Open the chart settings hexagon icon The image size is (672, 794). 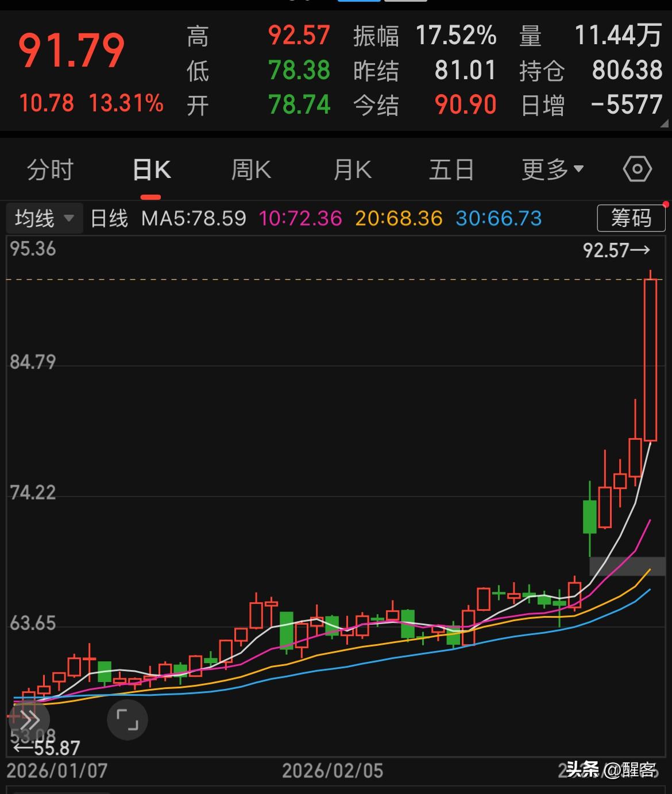point(635,168)
